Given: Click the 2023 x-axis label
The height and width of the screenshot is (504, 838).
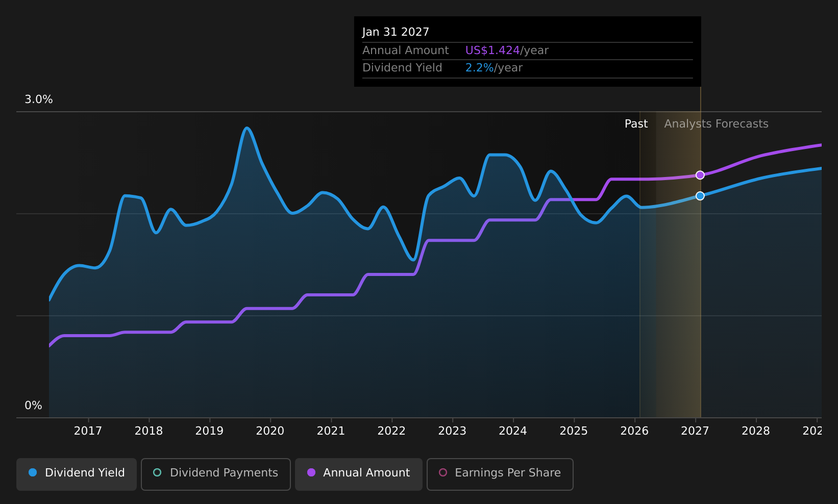Looking at the screenshot, I should 452,431.
